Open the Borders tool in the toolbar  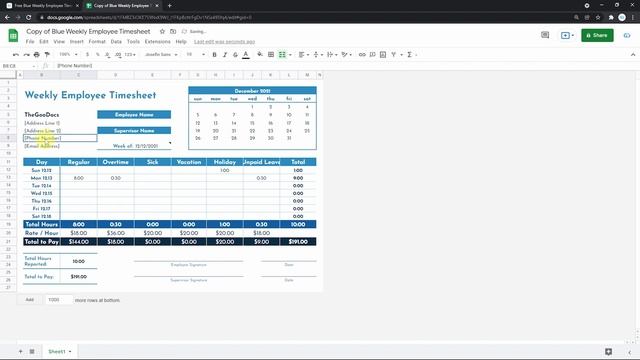click(x=271, y=55)
